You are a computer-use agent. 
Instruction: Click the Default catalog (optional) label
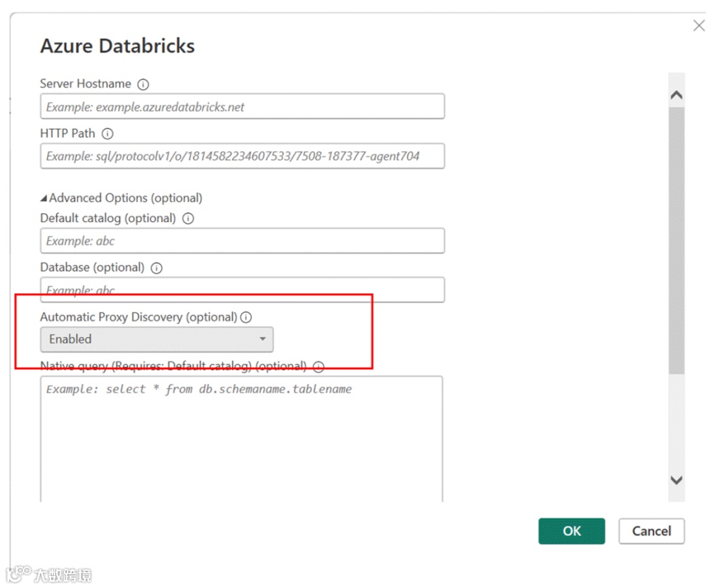[108, 218]
